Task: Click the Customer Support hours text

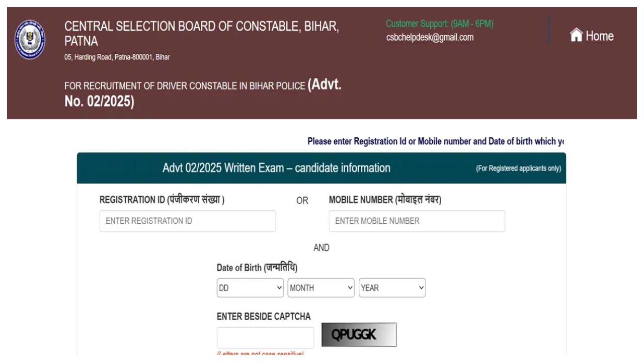Action: pos(439,24)
